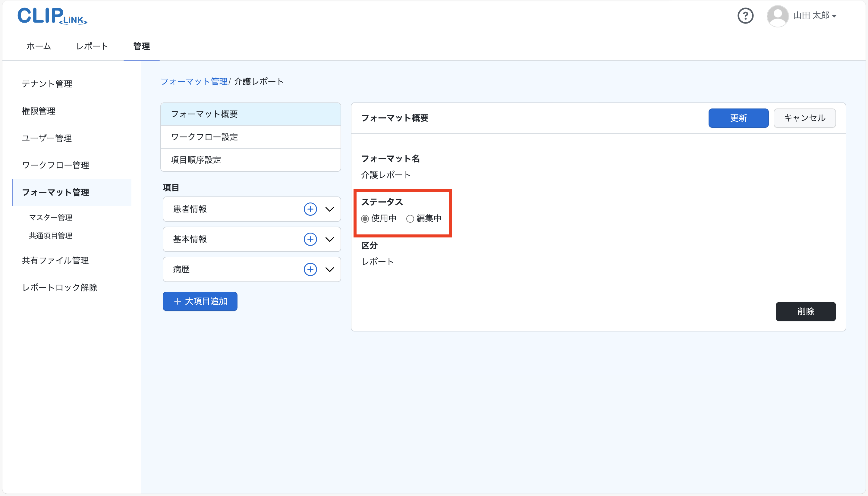Click plus icon on 基本情報 row

[310, 239]
